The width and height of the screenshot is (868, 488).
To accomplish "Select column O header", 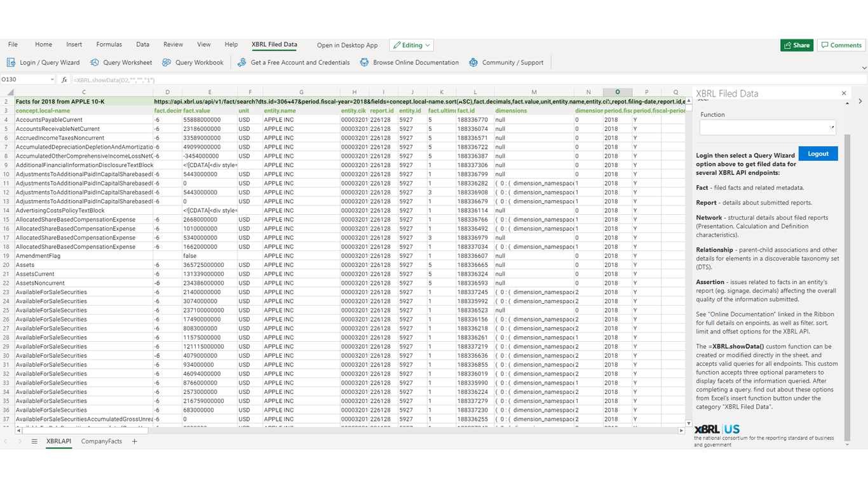I will 617,92.
